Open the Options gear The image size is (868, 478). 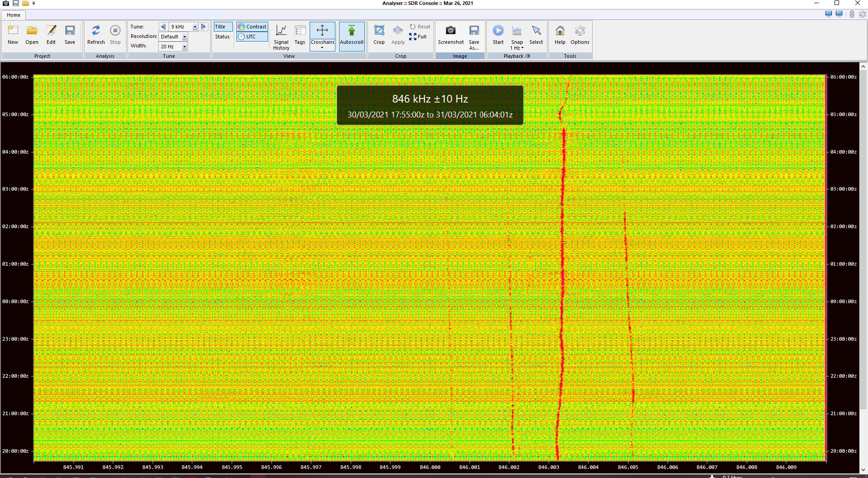coord(580,35)
